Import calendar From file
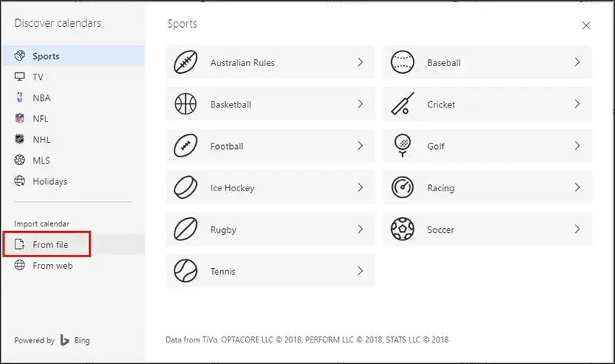 pyautogui.click(x=50, y=244)
